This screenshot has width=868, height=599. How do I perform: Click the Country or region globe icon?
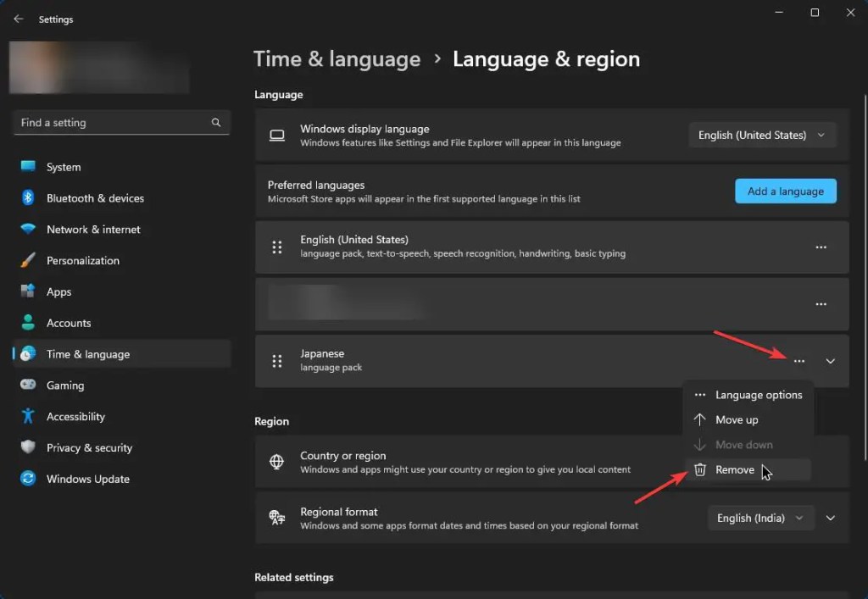(x=277, y=461)
